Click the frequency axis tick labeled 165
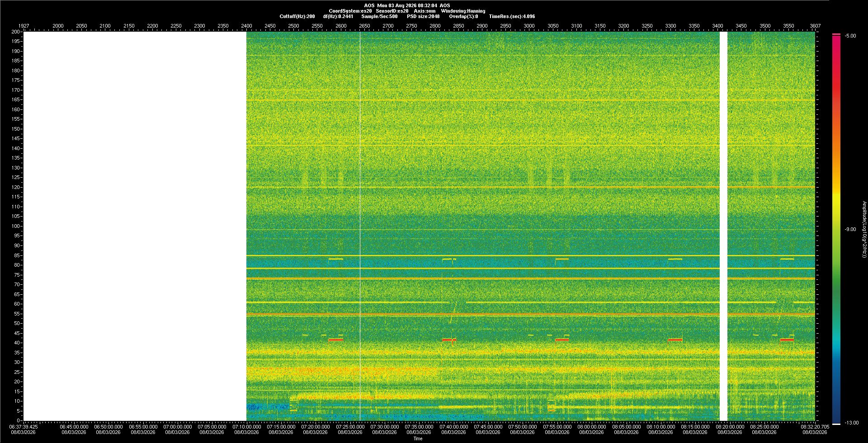The width and height of the screenshot is (868, 443). [x=16, y=99]
